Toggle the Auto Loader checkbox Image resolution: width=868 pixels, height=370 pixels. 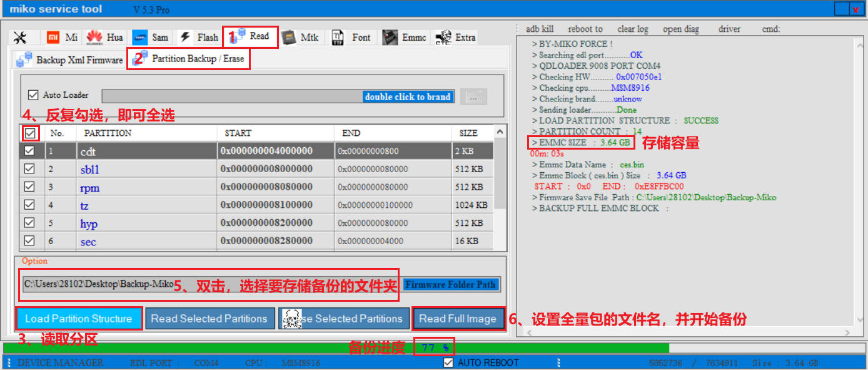[34, 95]
